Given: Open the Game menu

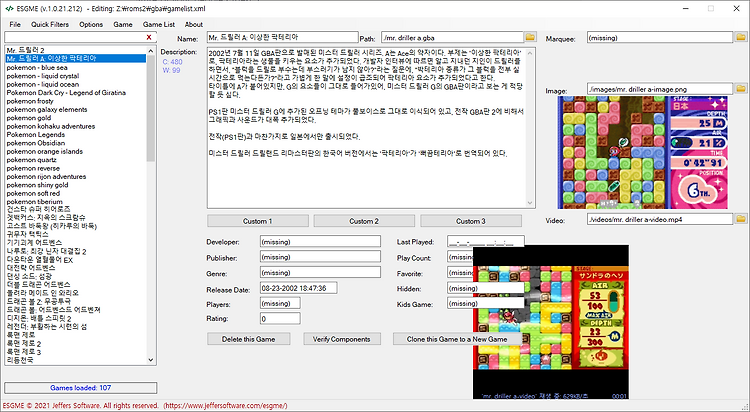Looking at the screenshot, I should pos(123,24).
